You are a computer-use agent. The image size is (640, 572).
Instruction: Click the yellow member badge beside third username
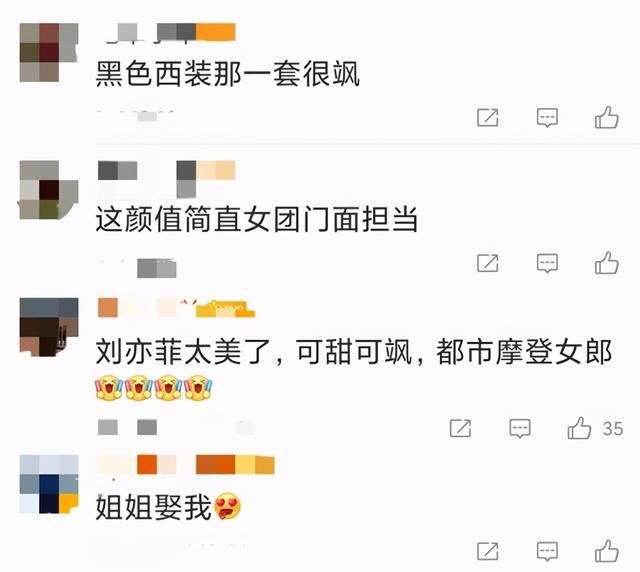tap(225, 309)
